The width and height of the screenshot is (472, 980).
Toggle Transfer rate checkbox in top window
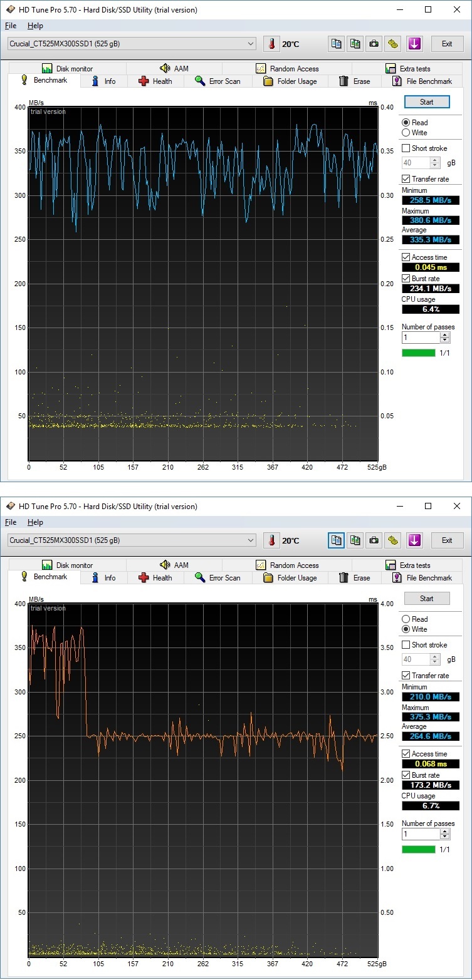click(x=406, y=179)
